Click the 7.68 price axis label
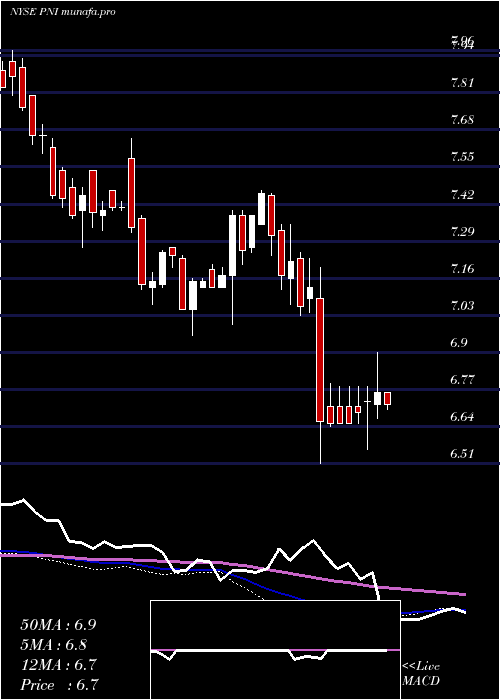The height and width of the screenshot is (700, 500). coord(462,120)
